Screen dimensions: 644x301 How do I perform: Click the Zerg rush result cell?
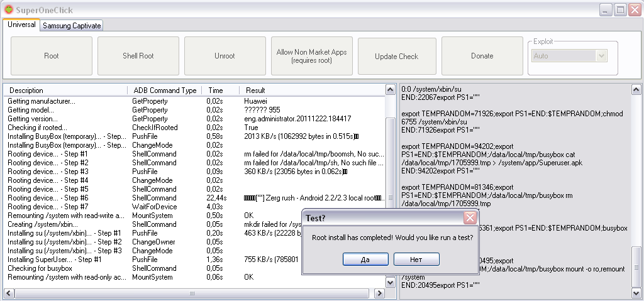click(x=314, y=198)
